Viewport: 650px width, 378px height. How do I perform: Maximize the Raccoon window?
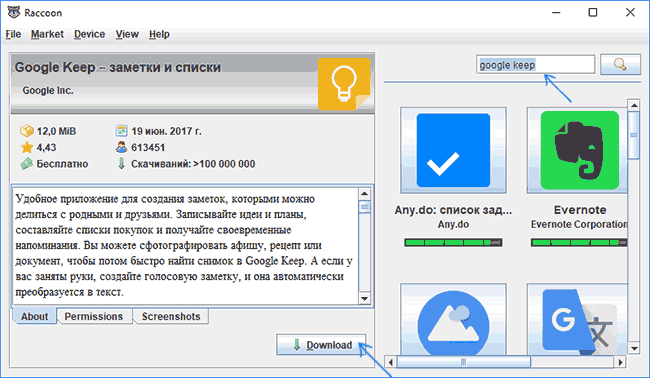tap(593, 12)
